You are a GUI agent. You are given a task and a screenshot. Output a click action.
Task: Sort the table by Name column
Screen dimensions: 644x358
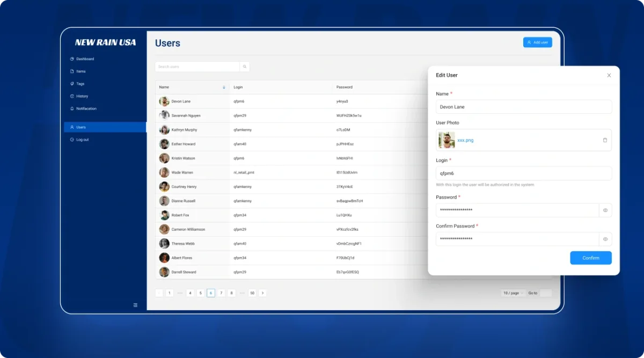(x=224, y=87)
